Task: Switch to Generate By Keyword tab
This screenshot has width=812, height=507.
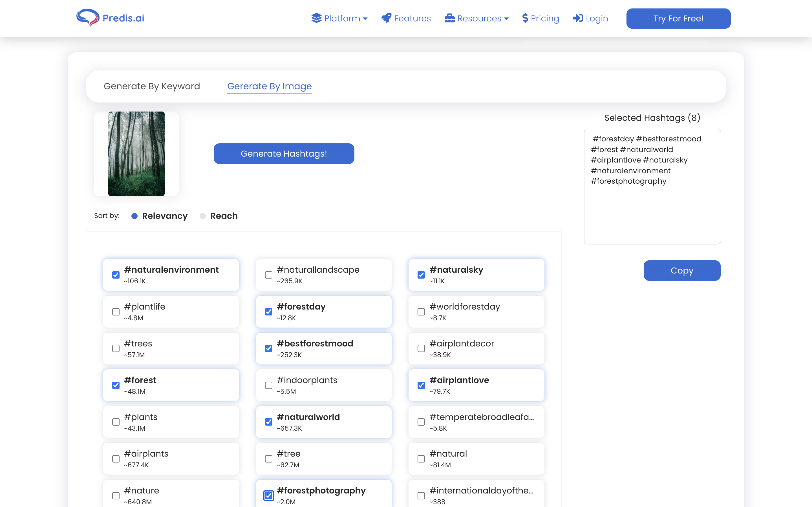Action: [x=152, y=86]
